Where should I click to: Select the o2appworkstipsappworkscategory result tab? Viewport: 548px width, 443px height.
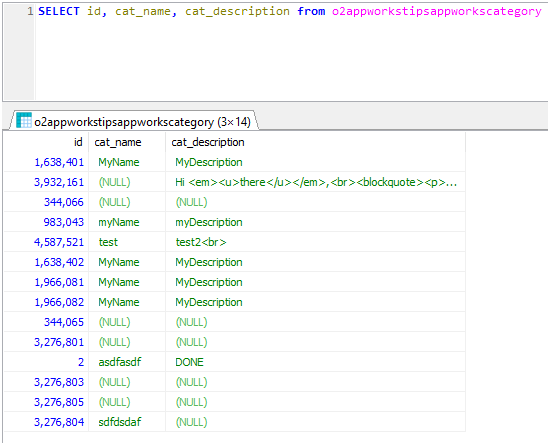[134, 121]
